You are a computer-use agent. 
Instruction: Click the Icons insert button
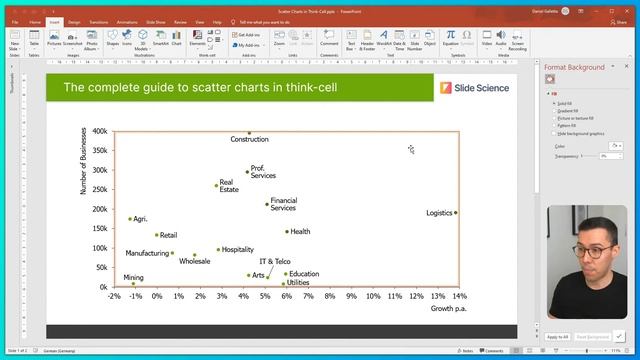[127, 38]
